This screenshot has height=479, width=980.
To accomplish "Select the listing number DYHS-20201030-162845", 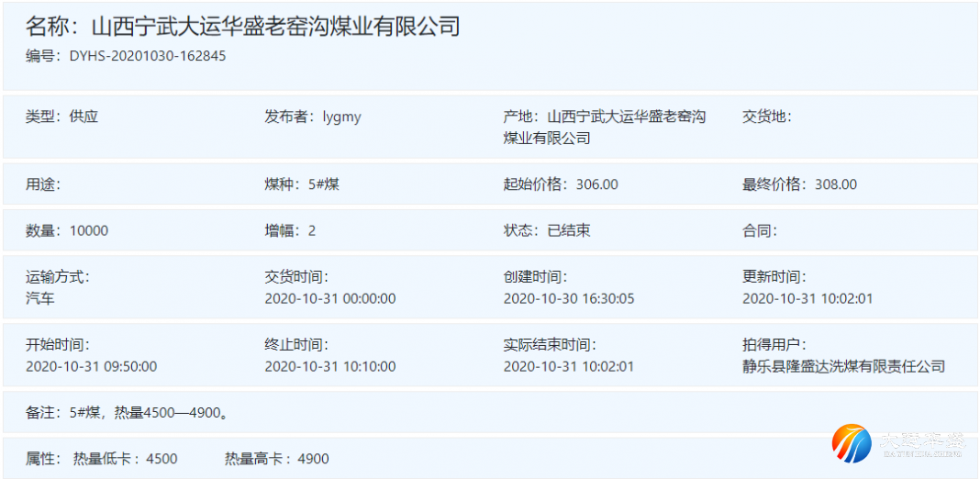I will point(147,56).
